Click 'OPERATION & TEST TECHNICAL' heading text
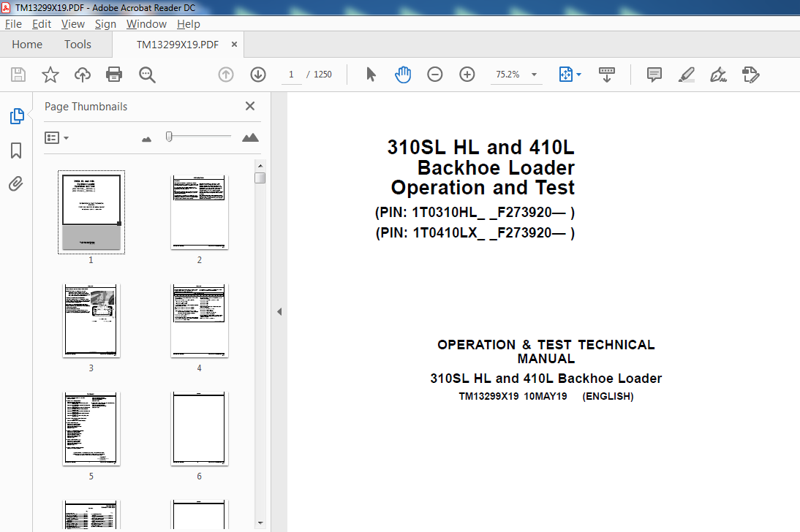This screenshot has width=800, height=532. (546, 345)
